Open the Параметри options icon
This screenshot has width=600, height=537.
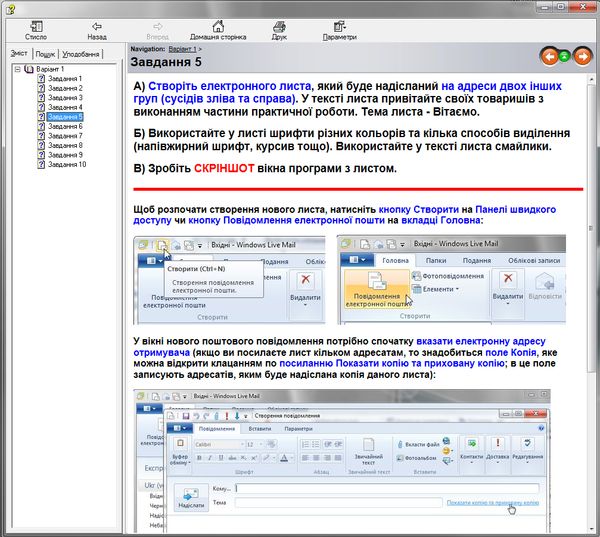(x=339, y=26)
